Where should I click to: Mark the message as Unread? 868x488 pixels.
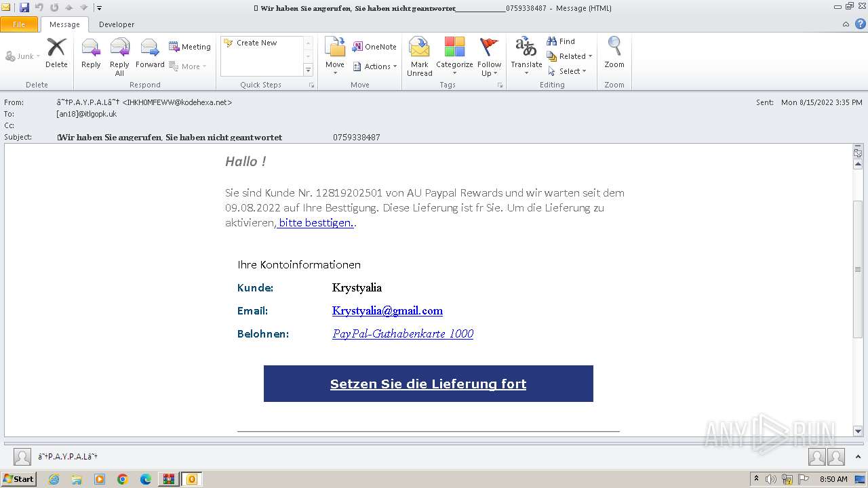click(420, 56)
